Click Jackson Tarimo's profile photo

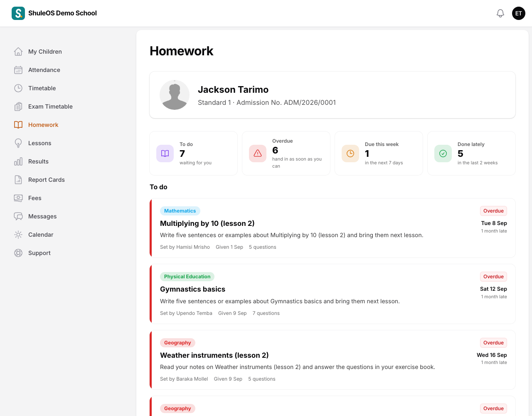pyautogui.click(x=175, y=95)
